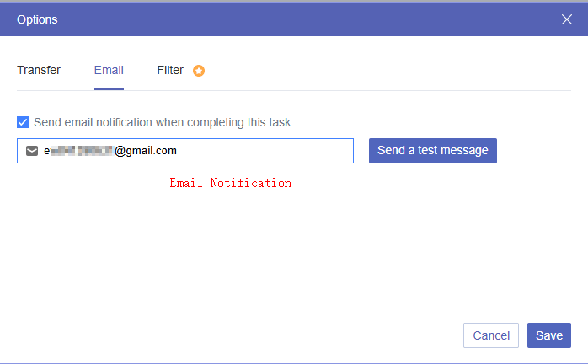Click the red 'Email Notification' caption
588x364 pixels.
230,183
